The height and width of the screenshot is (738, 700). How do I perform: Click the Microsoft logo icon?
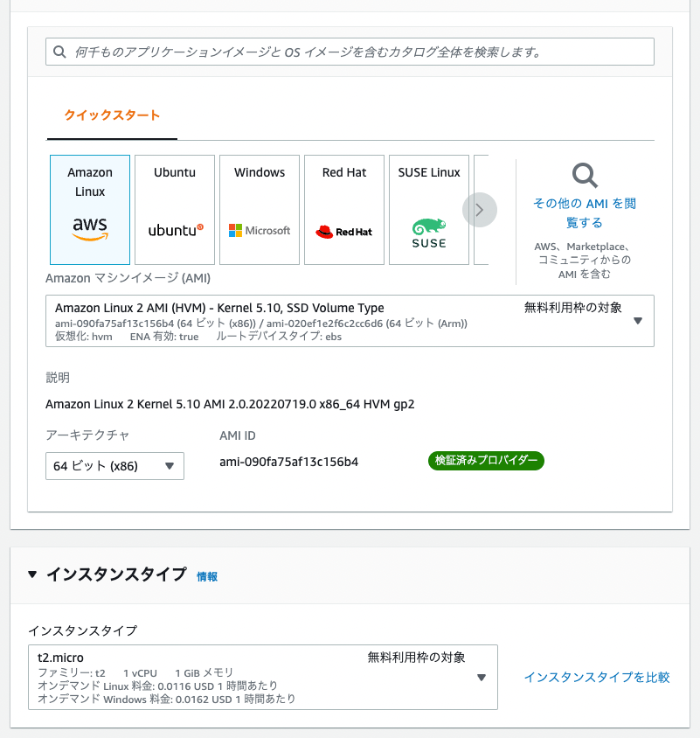260,231
